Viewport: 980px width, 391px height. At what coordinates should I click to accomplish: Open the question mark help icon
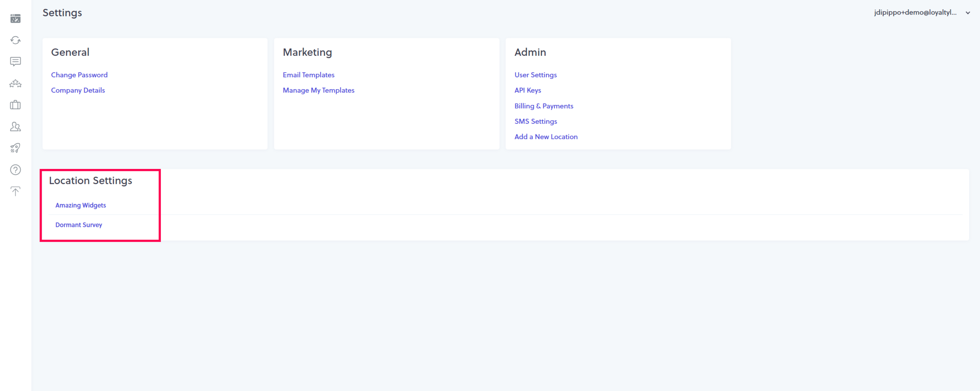(15, 170)
